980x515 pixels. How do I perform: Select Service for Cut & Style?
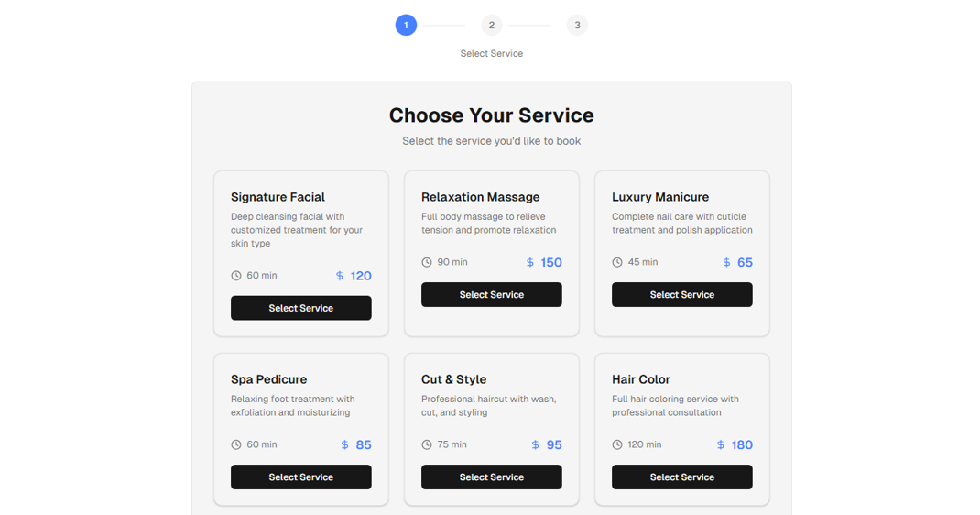click(491, 477)
